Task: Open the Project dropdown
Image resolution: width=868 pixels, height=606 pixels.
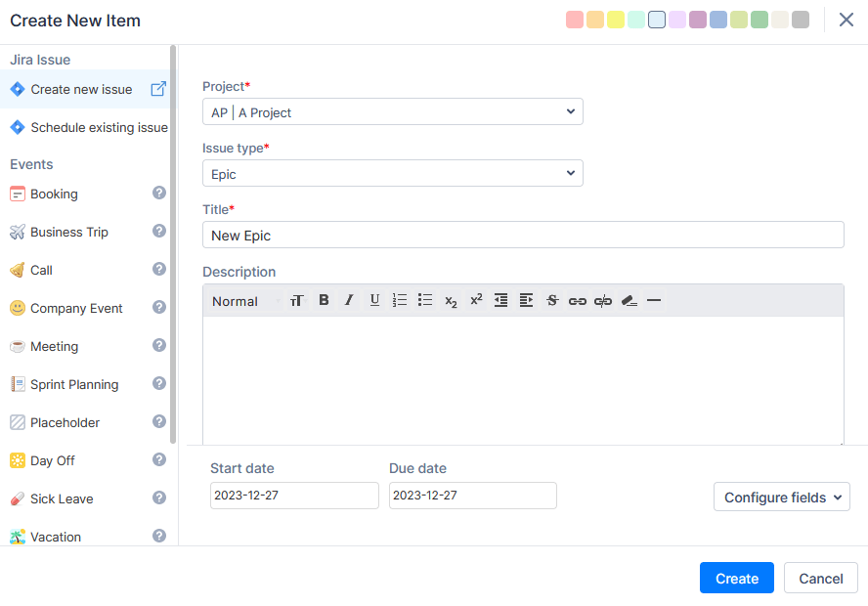Action: point(392,111)
